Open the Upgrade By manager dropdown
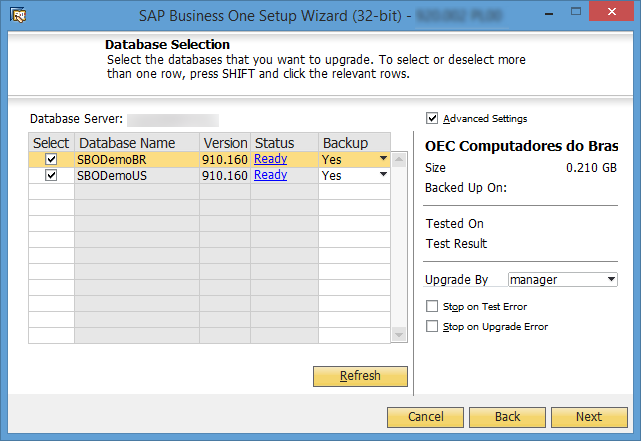Image resolution: width=641 pixels, height=441 pixels. click(611, 280)
